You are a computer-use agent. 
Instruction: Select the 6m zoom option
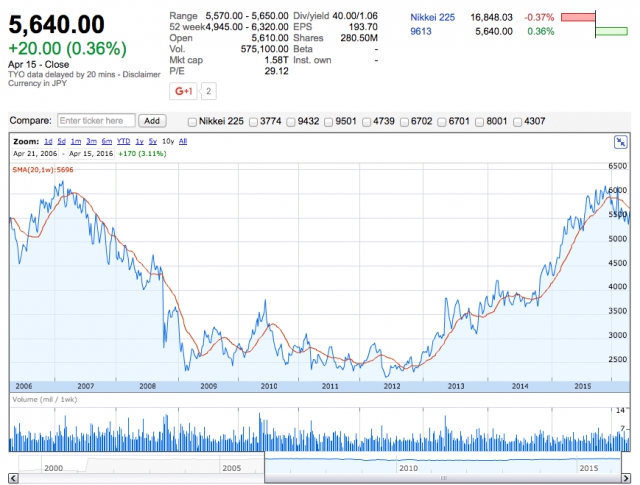pos(107,141)
